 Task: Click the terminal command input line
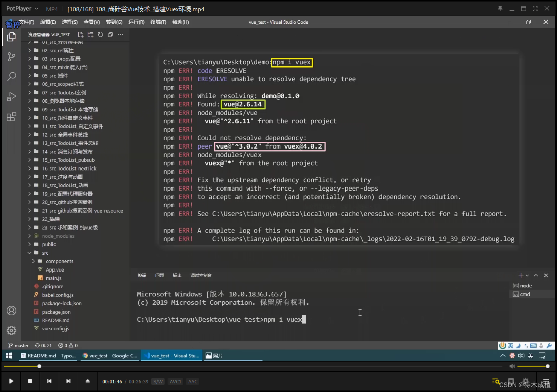coord(221,319)
